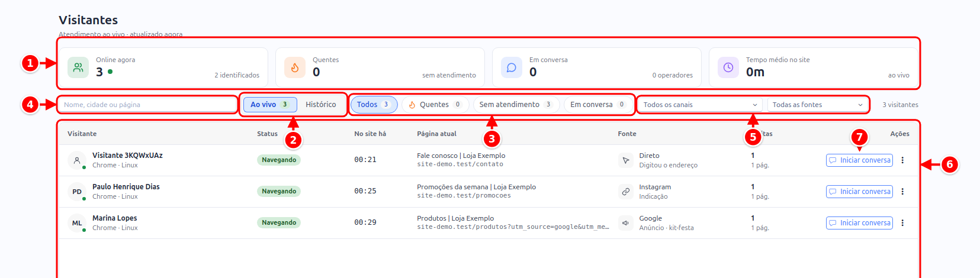Click the Instagram link source icon
Image resolution: width=980 pixels, height=278 pixels.
tap(626, 192)
